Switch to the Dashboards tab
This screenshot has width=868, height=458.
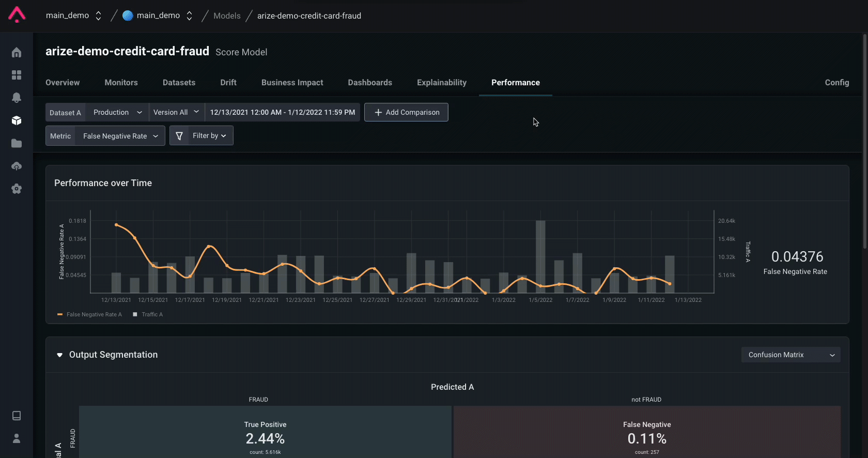[370, 83]
